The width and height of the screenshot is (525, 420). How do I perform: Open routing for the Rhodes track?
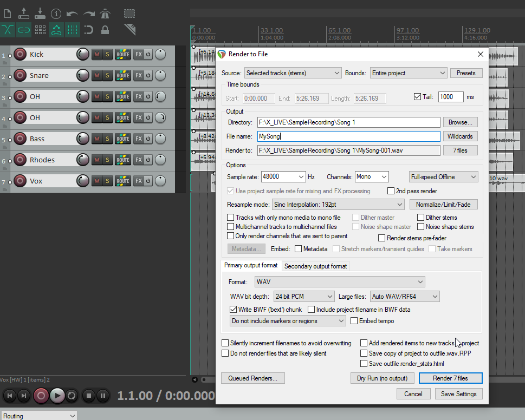pos(123,160)
